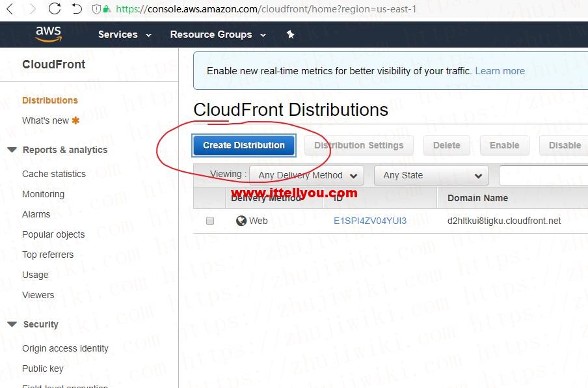Click the Create Distribution button
Screen dimensions: 588x388
click(244, 145)
